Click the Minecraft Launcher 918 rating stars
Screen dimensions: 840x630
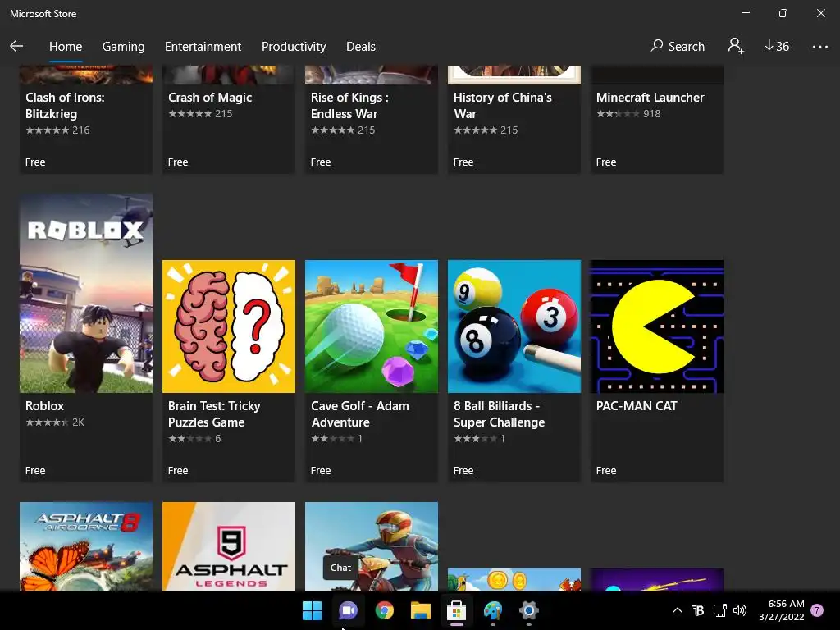pos(618,113)
